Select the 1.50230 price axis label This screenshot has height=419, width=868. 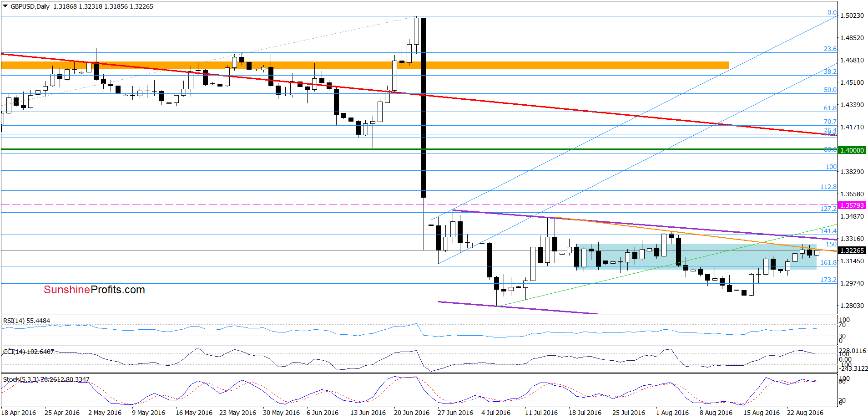pyautogui.click(x=852, y=15)
